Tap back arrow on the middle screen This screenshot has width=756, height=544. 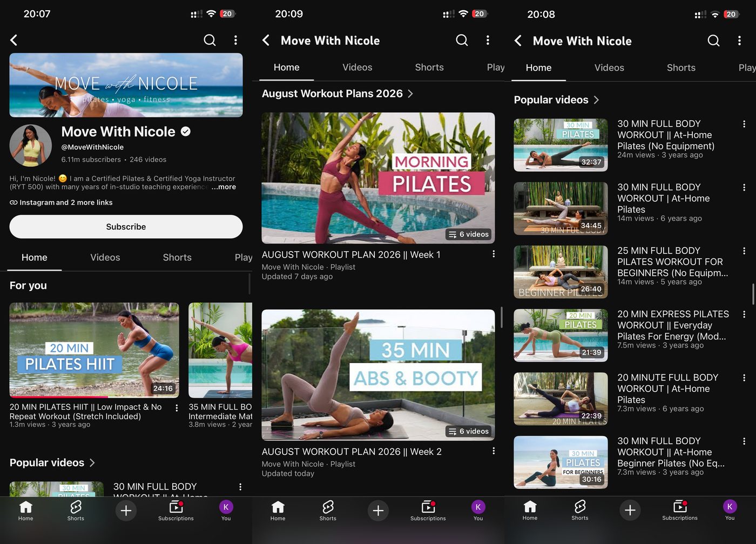266,40
